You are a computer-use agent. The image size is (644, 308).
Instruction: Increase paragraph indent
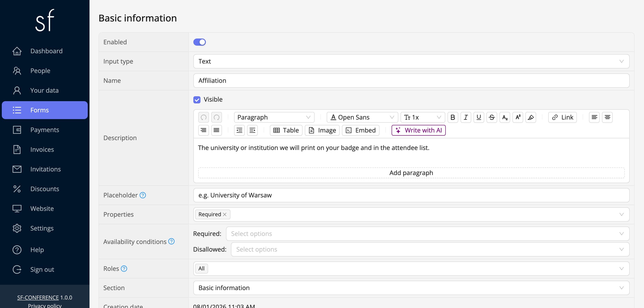(x=252, y=130)
